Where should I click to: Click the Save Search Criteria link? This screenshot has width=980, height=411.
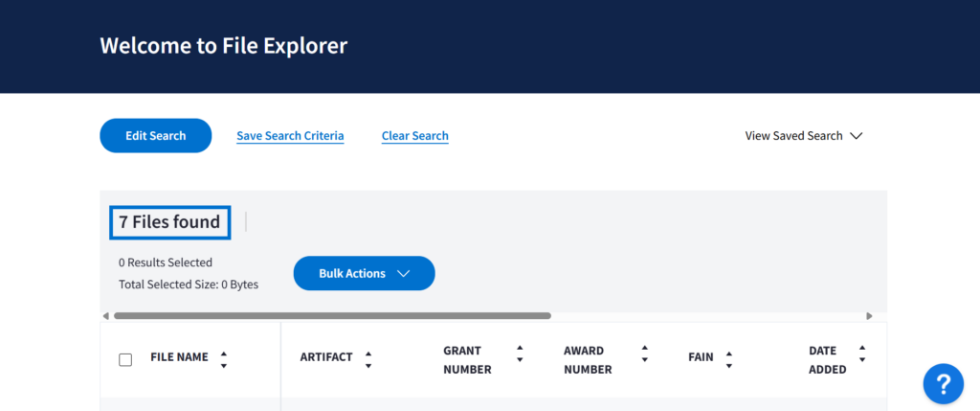290,136
